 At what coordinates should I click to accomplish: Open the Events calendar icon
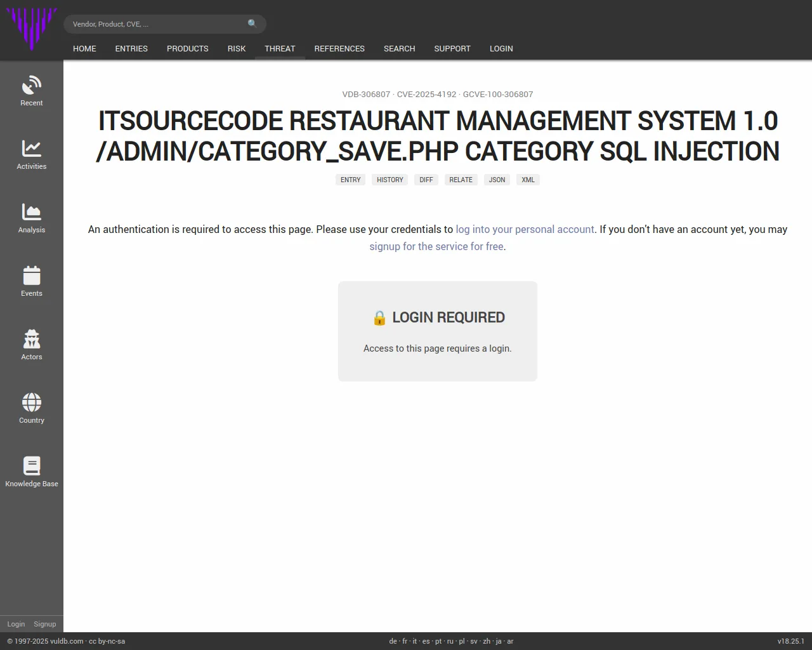click(x=32, y=275)
